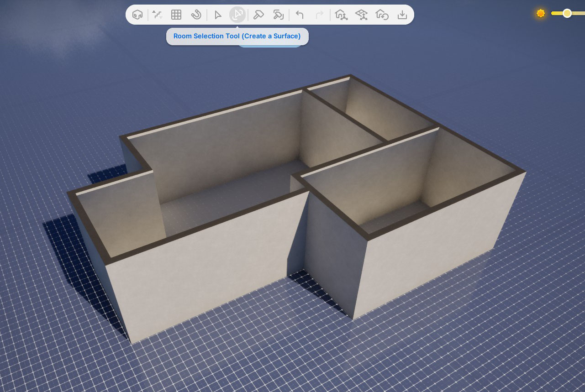
Task: Click the 3D building view icon
Action: (137, 15)
